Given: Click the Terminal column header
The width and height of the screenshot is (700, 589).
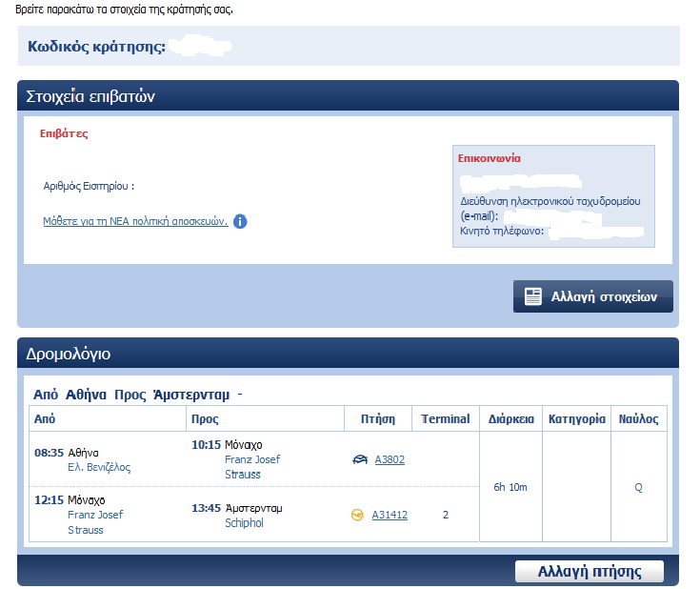Looking at the screenshot, I should click(x=445, y=418).
